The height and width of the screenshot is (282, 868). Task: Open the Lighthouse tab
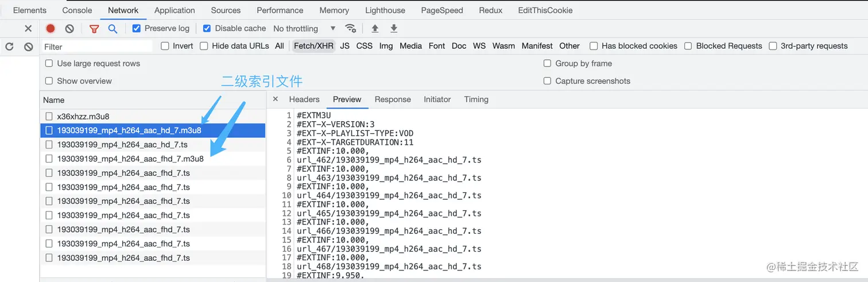385,10
